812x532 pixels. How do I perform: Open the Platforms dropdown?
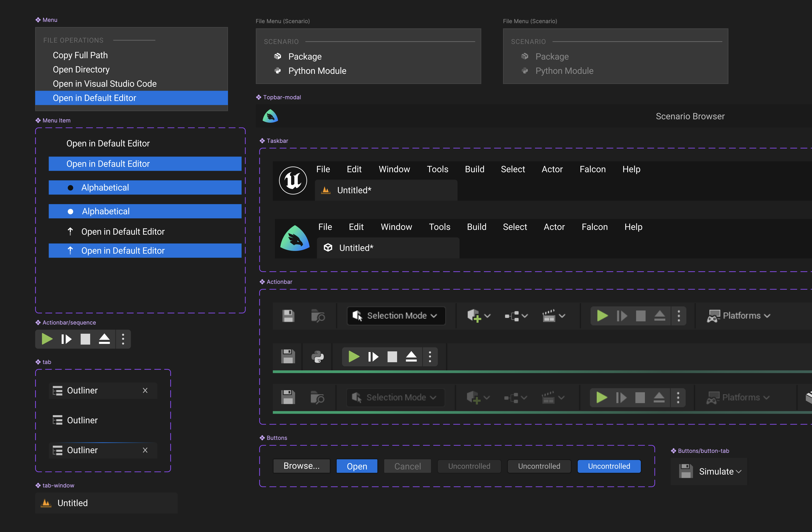739,315
